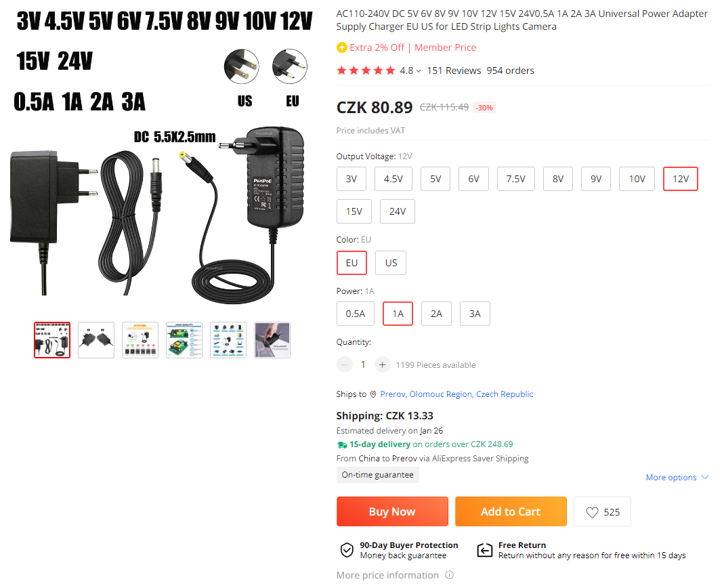This screenshot has height=588, width=724.
Task: View the second thumbnail showing two adapters
Action: tap(96, 340)
